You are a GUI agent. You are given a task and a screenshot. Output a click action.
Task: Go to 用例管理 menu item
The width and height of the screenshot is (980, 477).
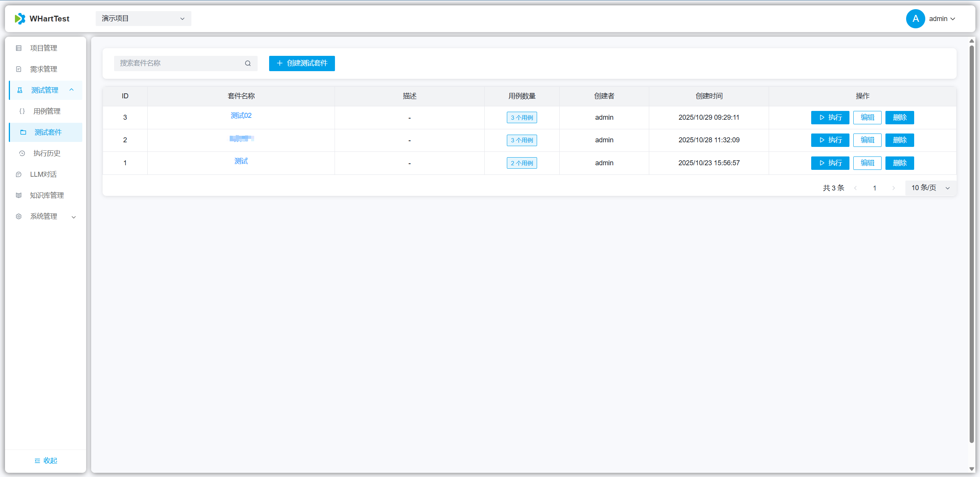[x=47, y=111]
